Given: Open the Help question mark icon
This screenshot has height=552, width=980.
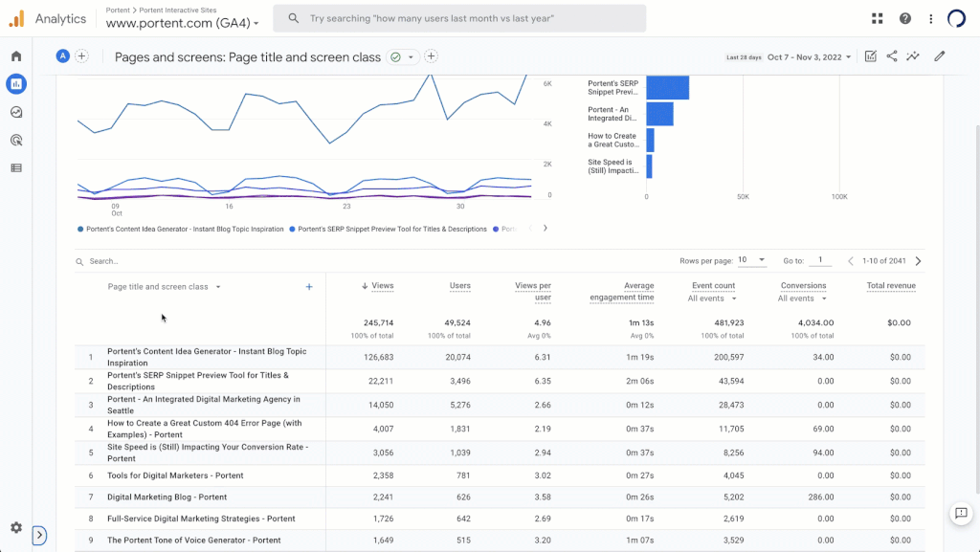Looking at the screenshot, I should pyautogui.click(x=905, y=19).
